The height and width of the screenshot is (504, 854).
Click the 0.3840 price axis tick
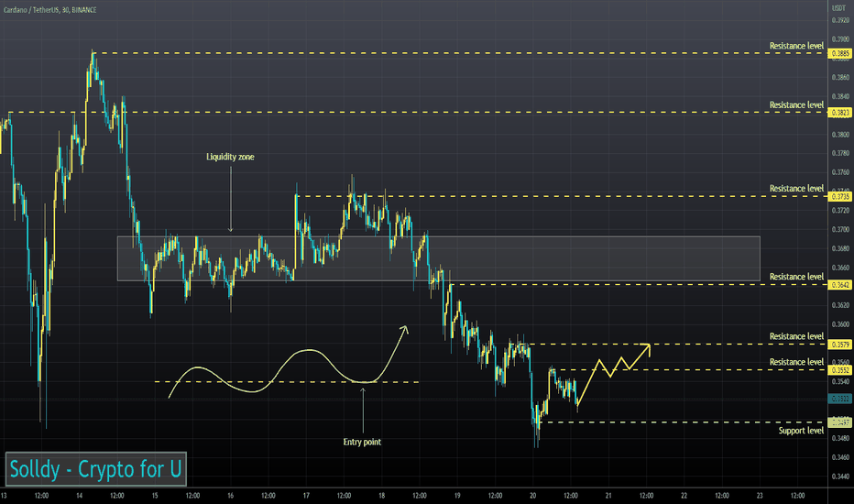(840, 96)
